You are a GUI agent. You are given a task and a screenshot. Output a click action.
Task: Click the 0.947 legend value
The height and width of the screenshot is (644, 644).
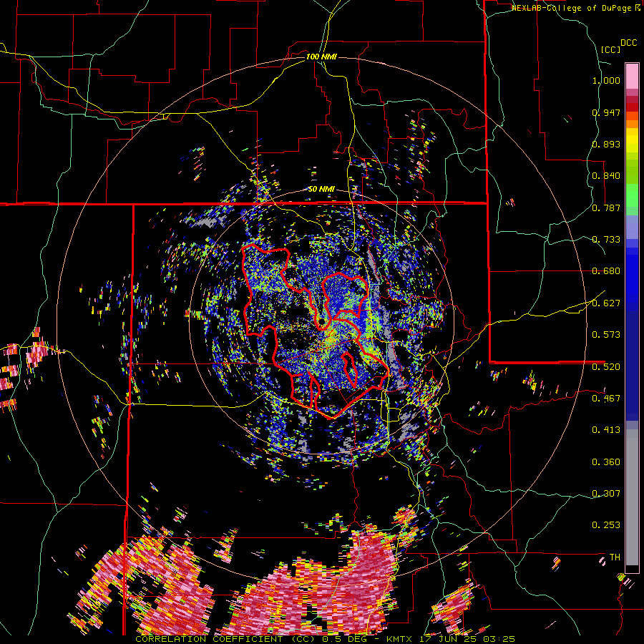606,112
